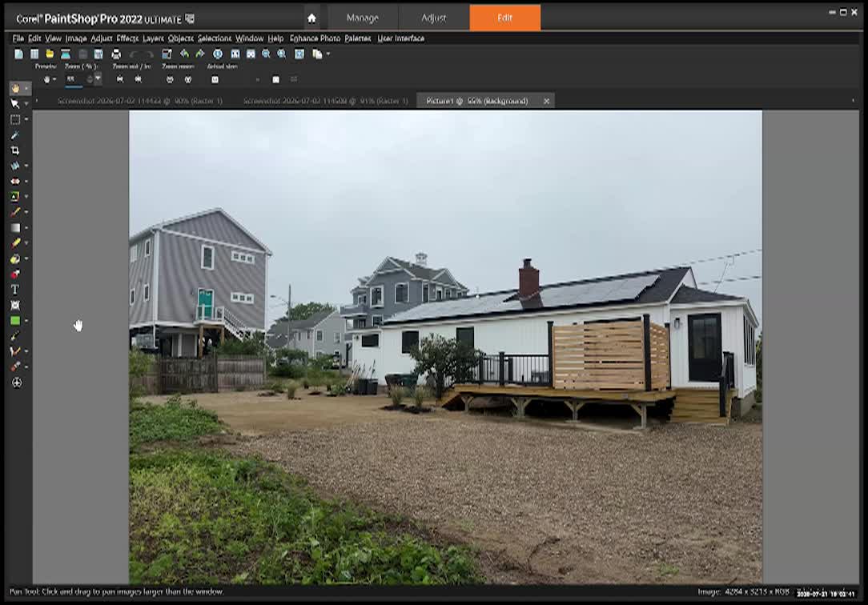This screenshot has height=605, width=868.
Task: Click the Rotate Right green arrow icon
Action: (200, 54)
